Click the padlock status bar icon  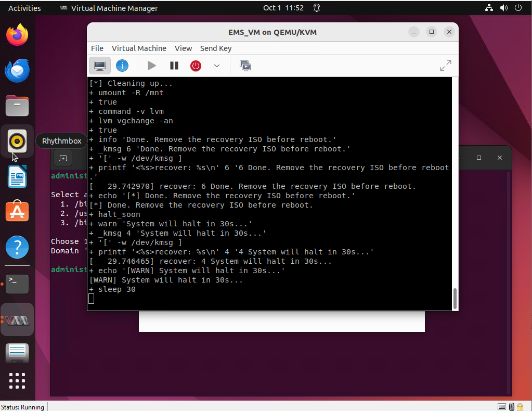tap(520, 407)
